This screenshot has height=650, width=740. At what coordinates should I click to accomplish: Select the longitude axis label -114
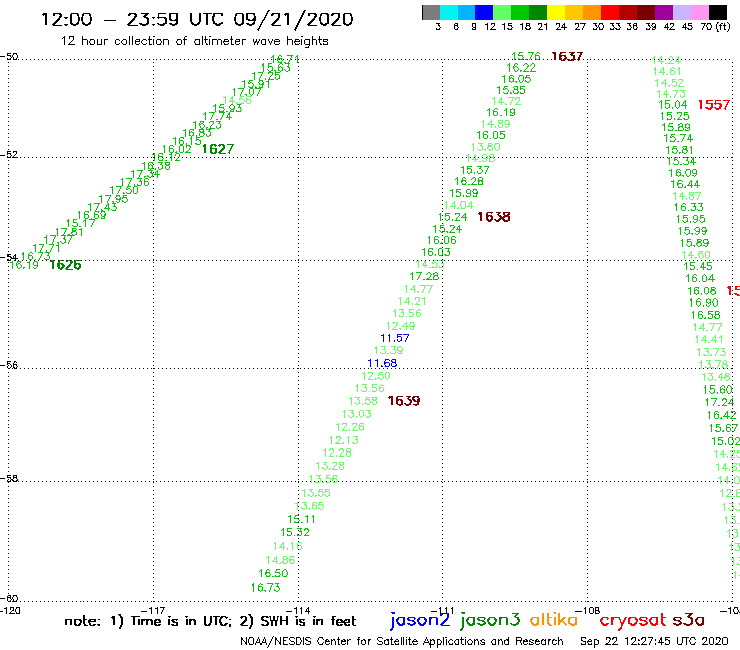[298, 610]
